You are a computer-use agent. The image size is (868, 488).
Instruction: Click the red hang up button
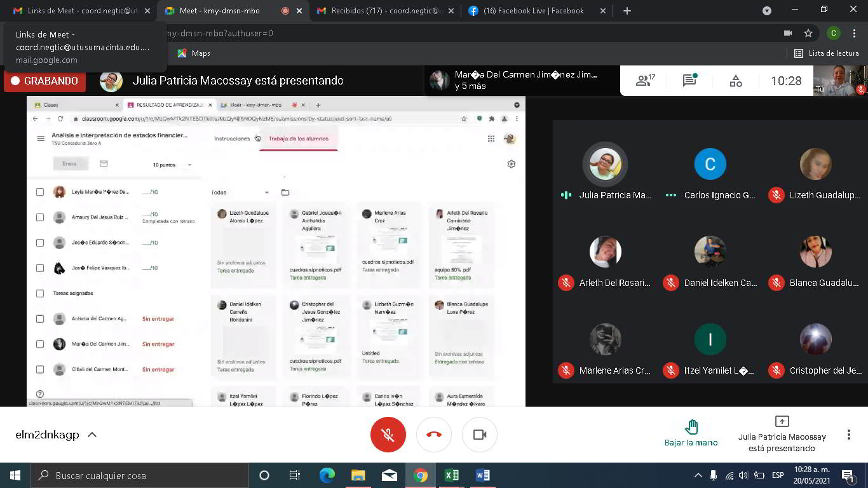pos(434,435)
